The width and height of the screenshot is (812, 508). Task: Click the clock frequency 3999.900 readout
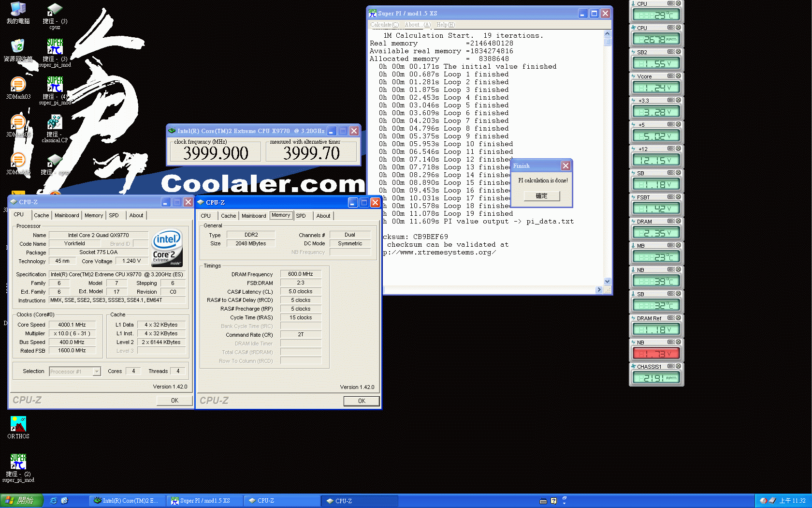(x=216, y=153)
